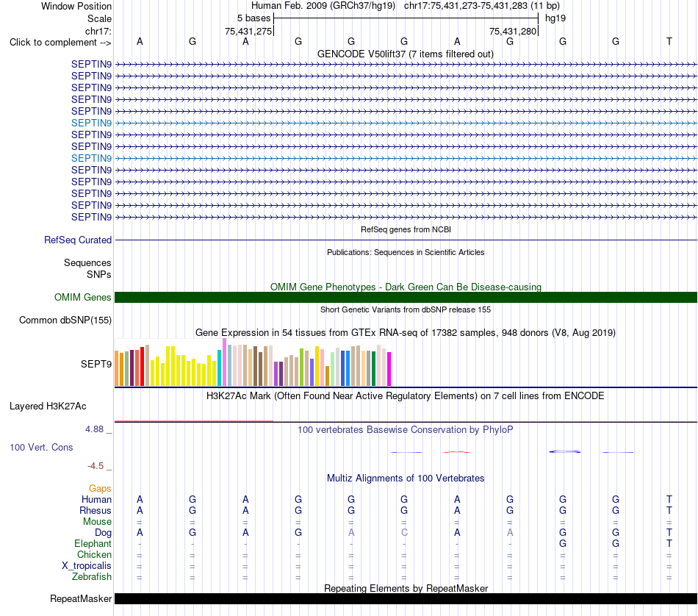
Task: Click the 4.88 PhyloP maximum value
Action: pyautogui.click(x=94, y=429)
